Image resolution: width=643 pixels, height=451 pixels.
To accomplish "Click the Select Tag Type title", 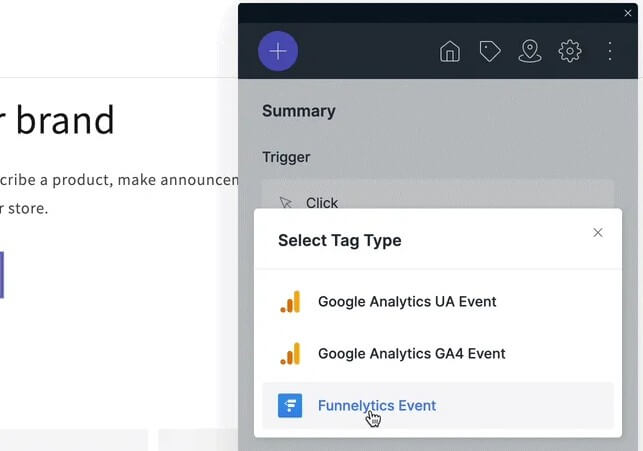I will click(340, 241).
